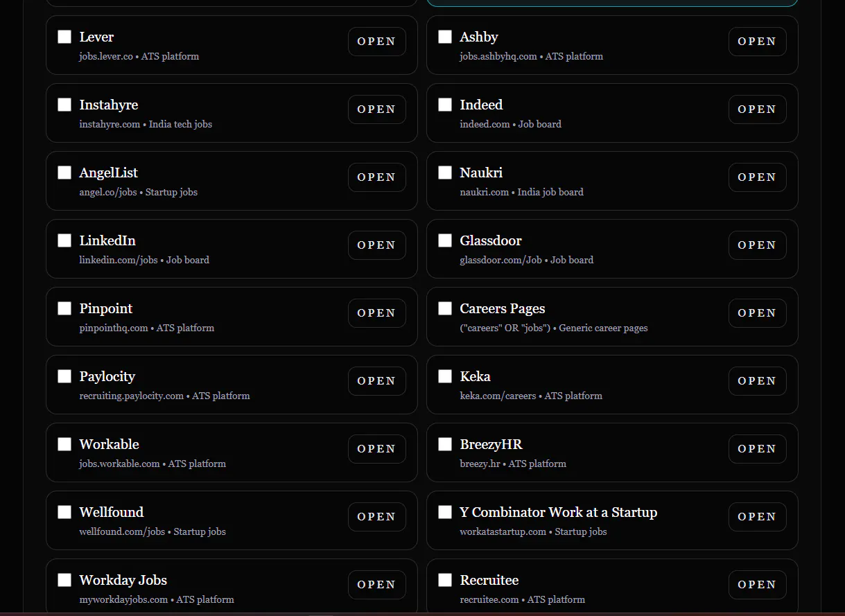Image resolution: width=845 pixels, height=616 pixels.
Task: Click OPEN for Y Combinator Work at a Startup
Action: pos(758,517)
